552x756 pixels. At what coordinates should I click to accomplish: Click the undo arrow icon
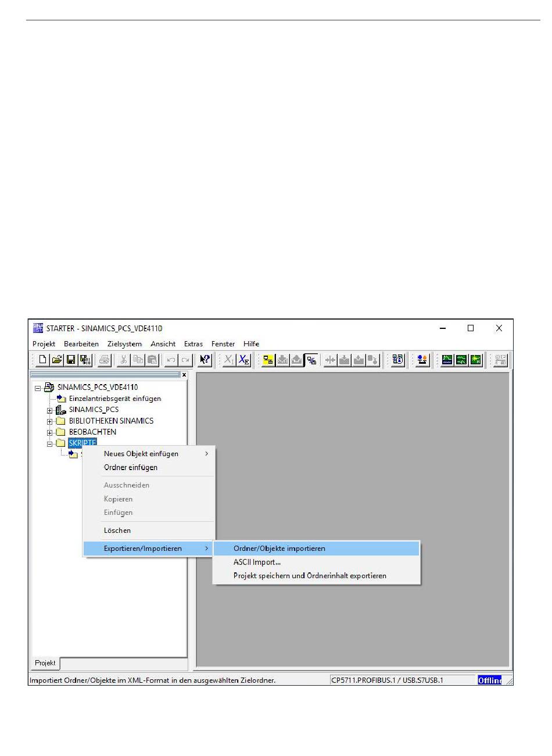[x=171, y=360]
